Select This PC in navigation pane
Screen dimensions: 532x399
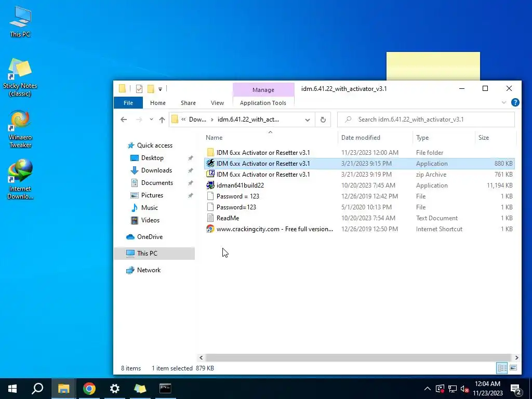pyautogui.click(x=154, y=253)
